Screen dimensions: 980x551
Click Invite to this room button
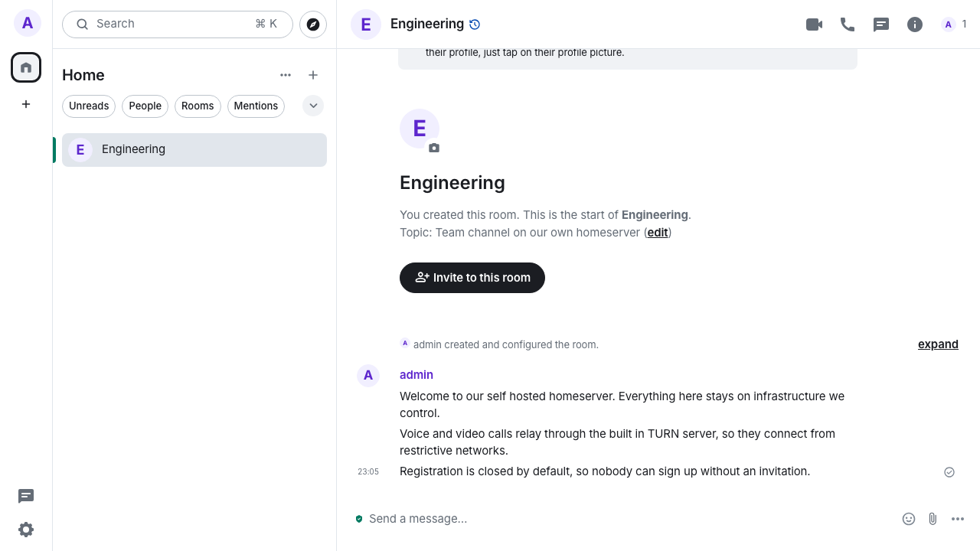[472, 278]
